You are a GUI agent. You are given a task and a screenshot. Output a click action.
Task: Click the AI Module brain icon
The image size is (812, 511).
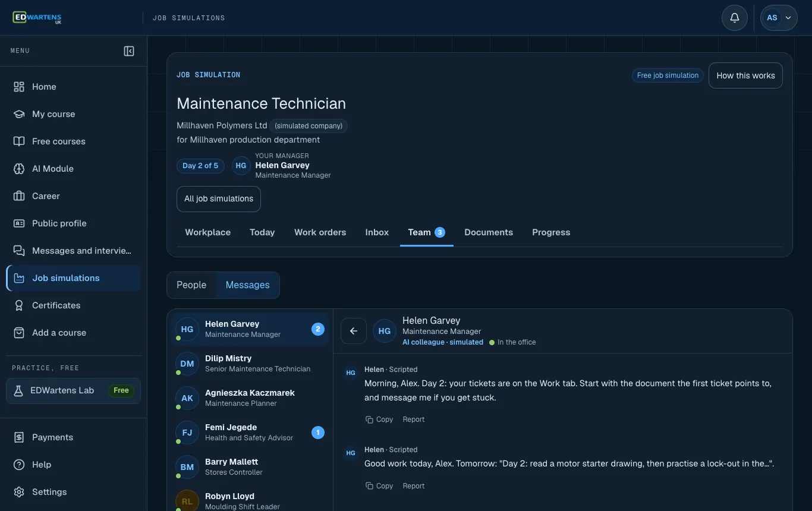(19, 169)
